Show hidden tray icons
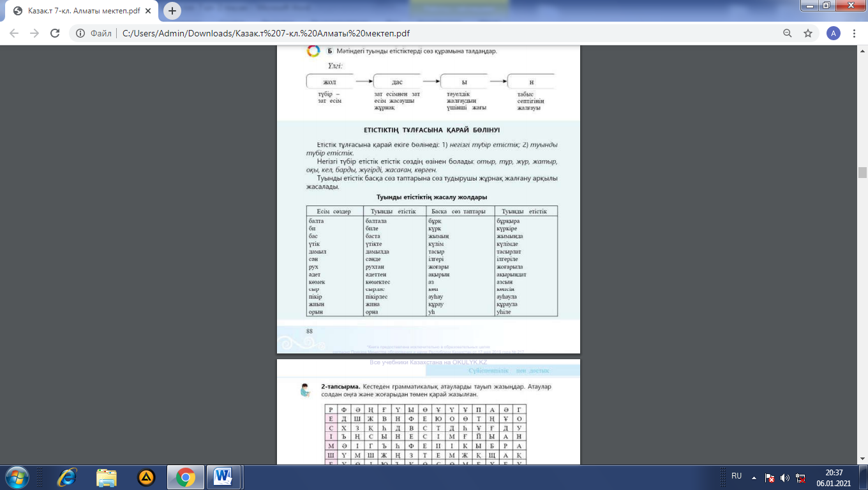 (754, 477)
